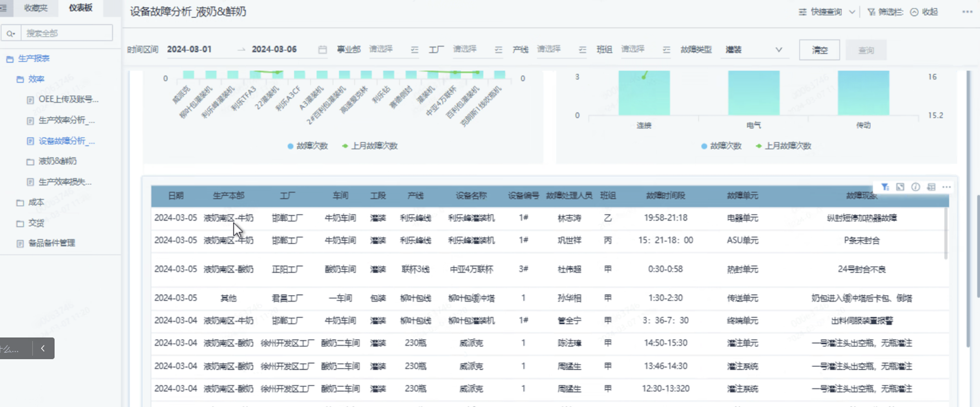Viewport: 980px width, 407px height.
Task: Click the 收起 link text
Action: [930, 12]
